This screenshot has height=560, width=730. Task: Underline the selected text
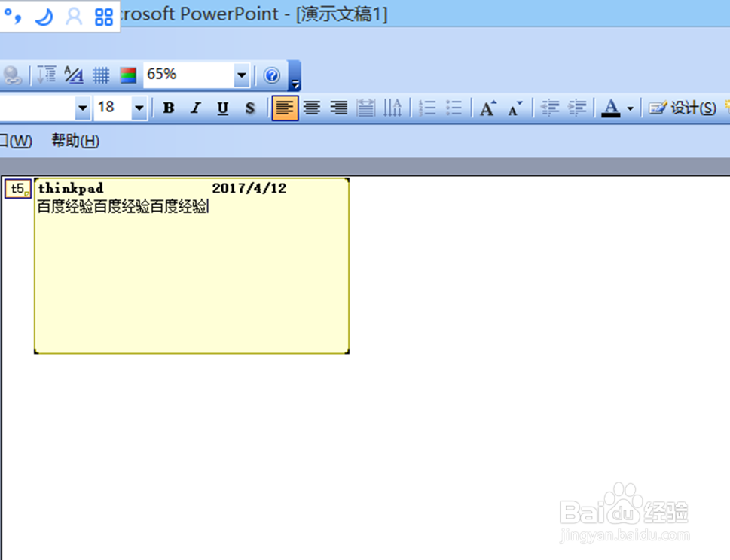coord(222,108)
